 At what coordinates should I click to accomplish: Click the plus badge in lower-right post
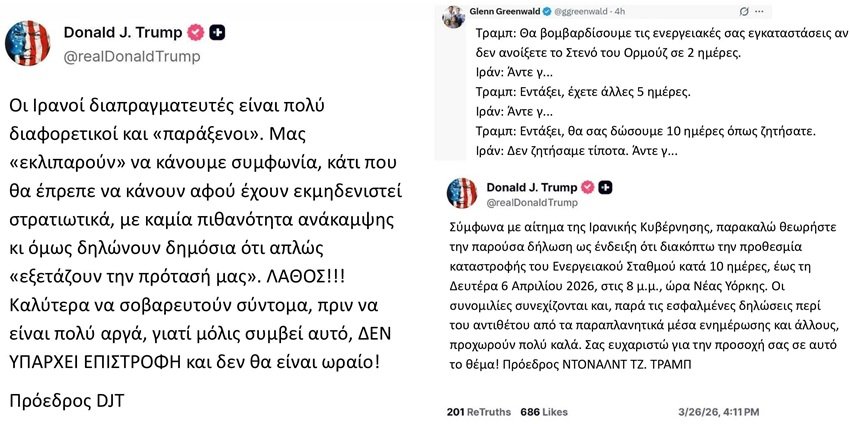pos(606,187)
